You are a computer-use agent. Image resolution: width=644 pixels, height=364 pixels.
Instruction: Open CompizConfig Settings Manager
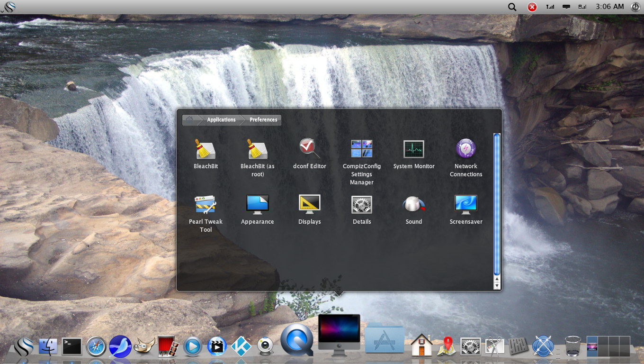pos(362,148)
